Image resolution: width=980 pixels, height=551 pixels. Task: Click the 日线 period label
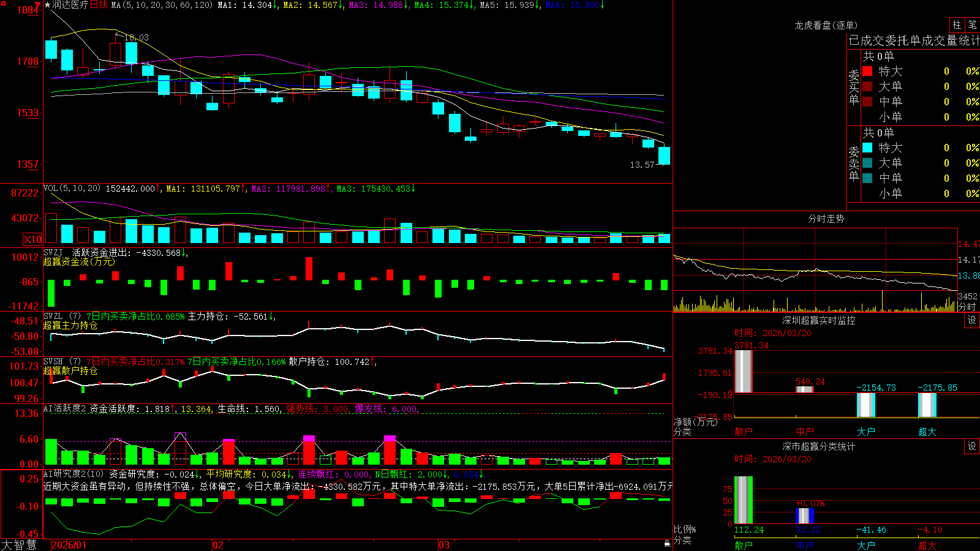(x=99, y=5)
